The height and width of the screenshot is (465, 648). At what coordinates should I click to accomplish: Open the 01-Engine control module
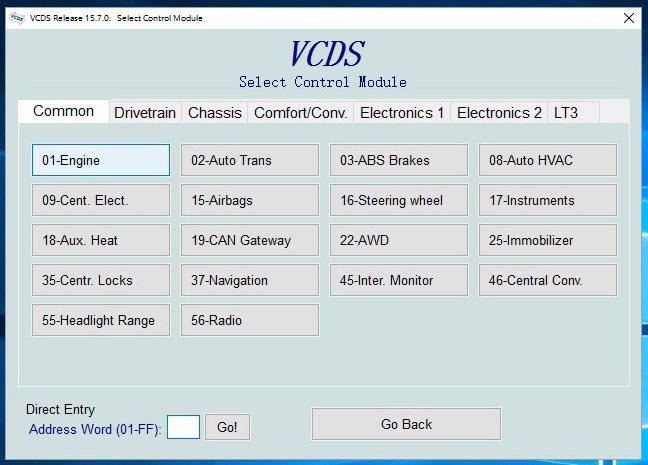point(101,160)
